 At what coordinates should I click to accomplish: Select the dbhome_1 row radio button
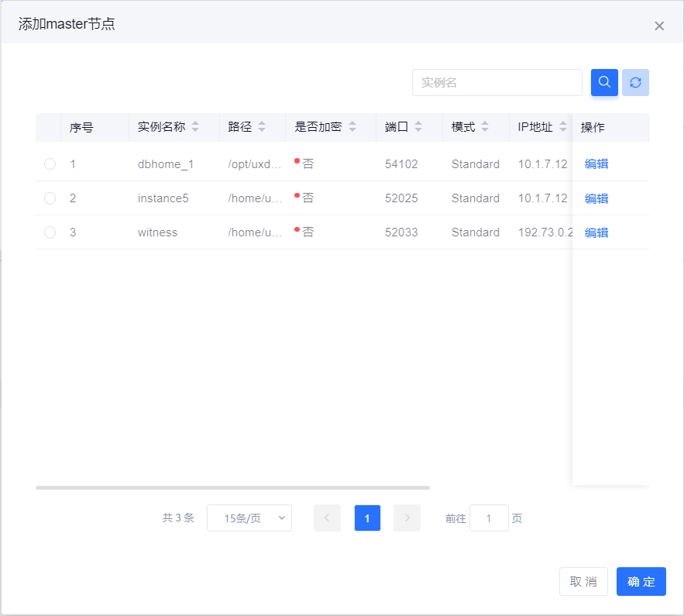(x=50, y=164)
